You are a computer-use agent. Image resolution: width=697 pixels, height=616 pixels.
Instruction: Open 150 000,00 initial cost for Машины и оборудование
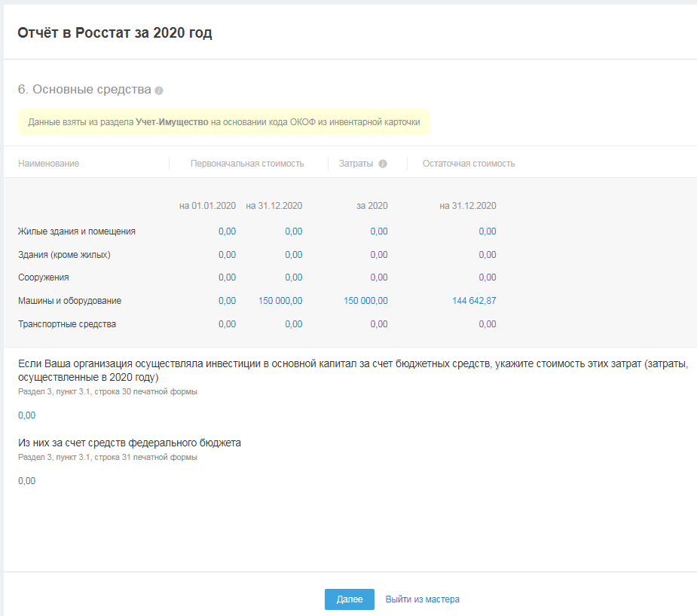pyautogui.click(x=280, y=301)
